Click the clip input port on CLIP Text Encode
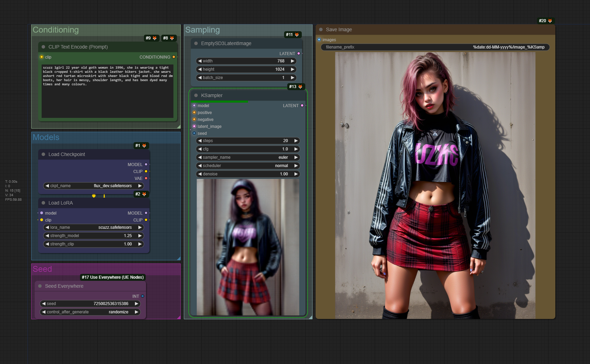 tap(42, 57)
